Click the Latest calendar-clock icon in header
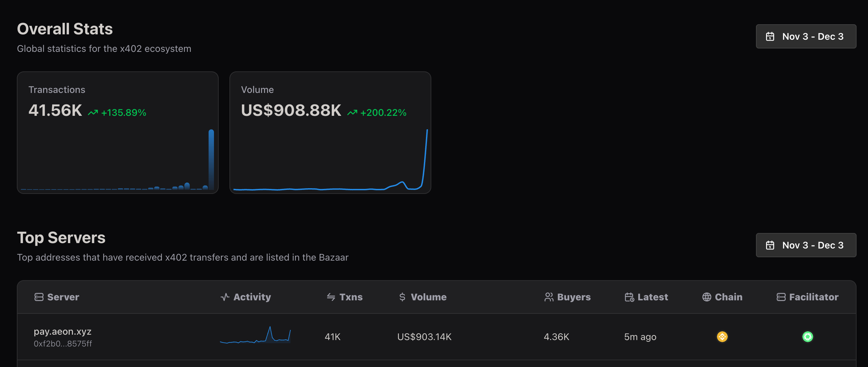Screen dimensions: 868x367 pos(629,297)
